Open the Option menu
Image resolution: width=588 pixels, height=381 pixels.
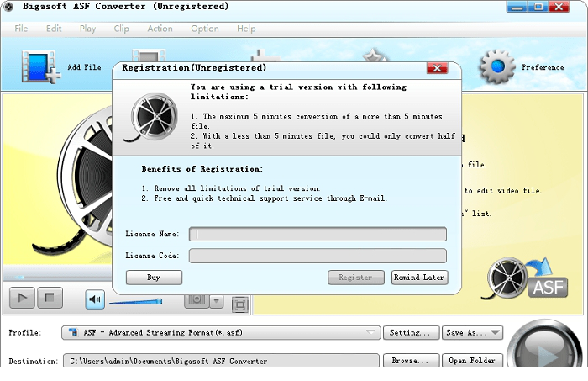pyautogui.click(x=204, y=29)
